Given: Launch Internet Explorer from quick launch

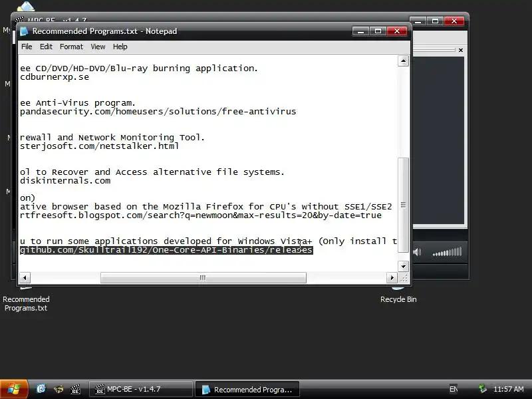Looking at the screenshot, I should tap(41, 389).
